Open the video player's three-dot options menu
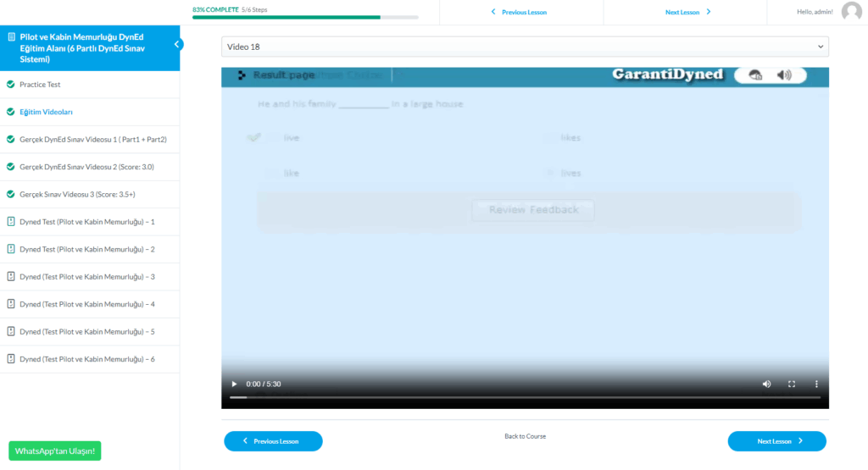 pyautogui.click(x=816, y=384)
